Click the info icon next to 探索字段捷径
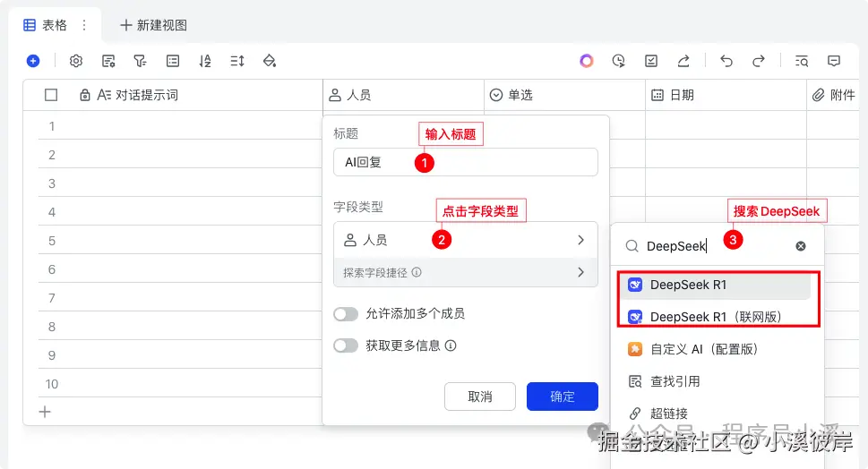This screenshot has width=868, height=469. pyautogui.click(x=417, y=272)
